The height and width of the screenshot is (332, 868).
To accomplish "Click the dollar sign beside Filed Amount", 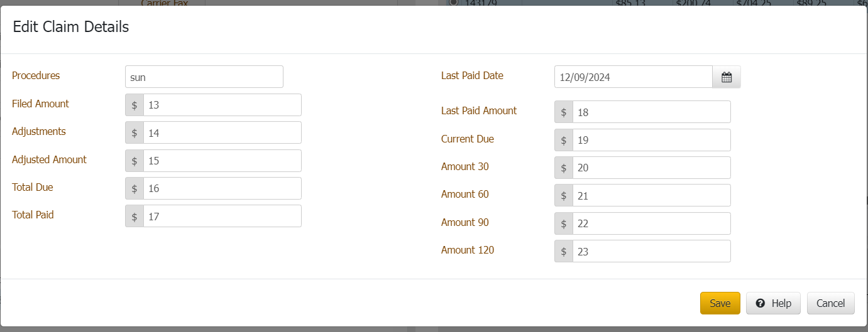I will [135, 105].
